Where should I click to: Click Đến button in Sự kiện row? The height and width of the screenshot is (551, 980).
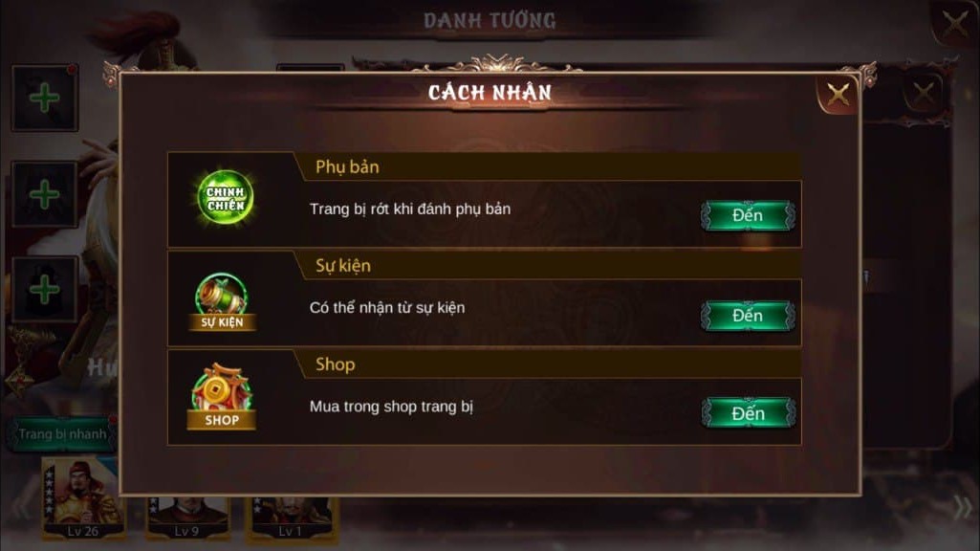click(x=748, y=316)
